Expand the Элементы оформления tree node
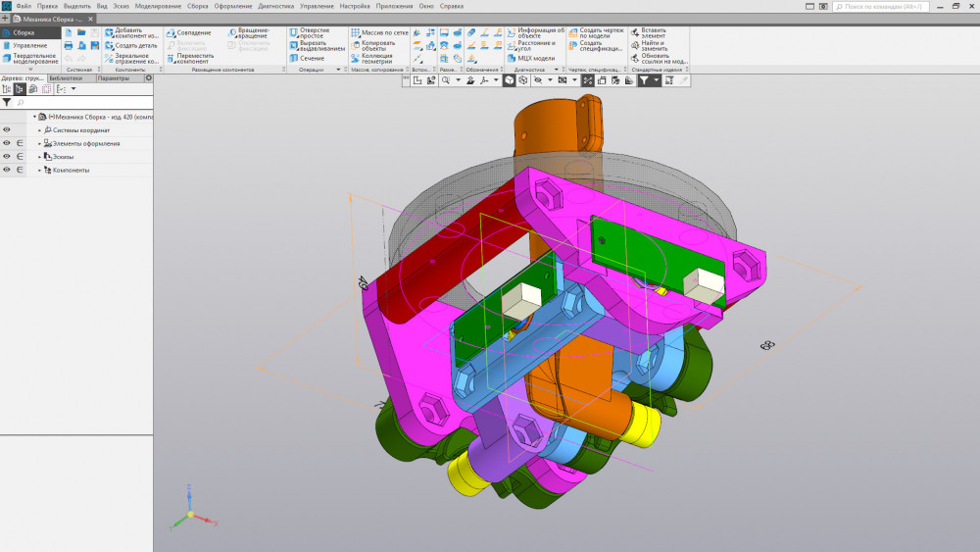The width and height of the screenshot is (980, 552). point(40,143)
